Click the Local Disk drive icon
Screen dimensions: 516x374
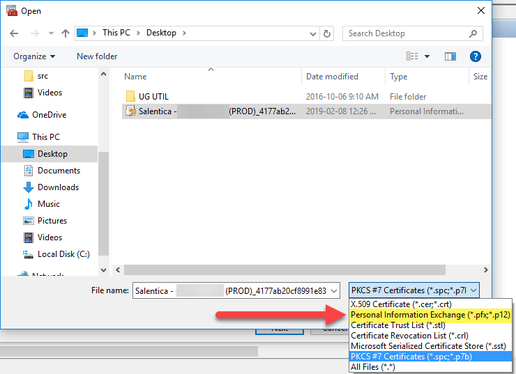[28, 254]
